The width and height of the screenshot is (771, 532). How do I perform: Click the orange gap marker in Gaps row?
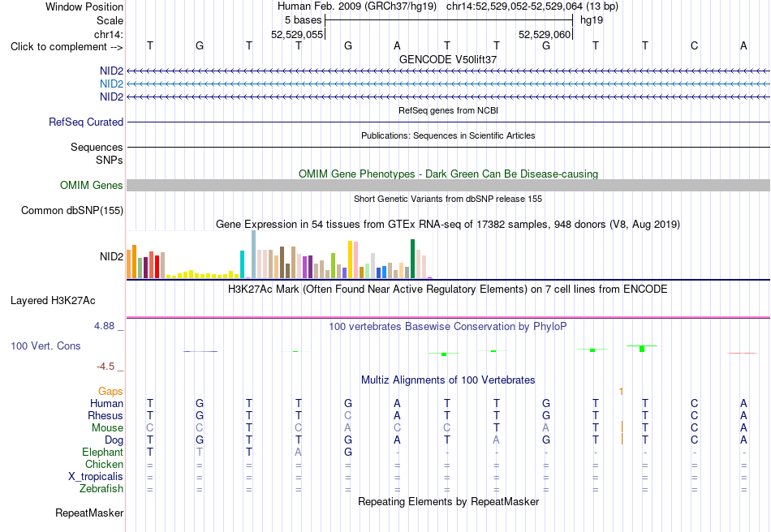(621, 391)
